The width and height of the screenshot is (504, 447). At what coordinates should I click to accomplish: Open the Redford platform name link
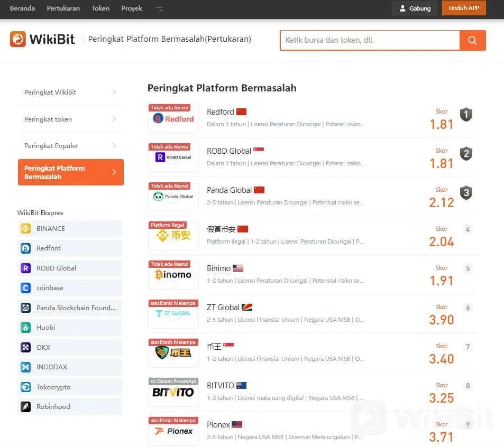(x=221, y=112)
